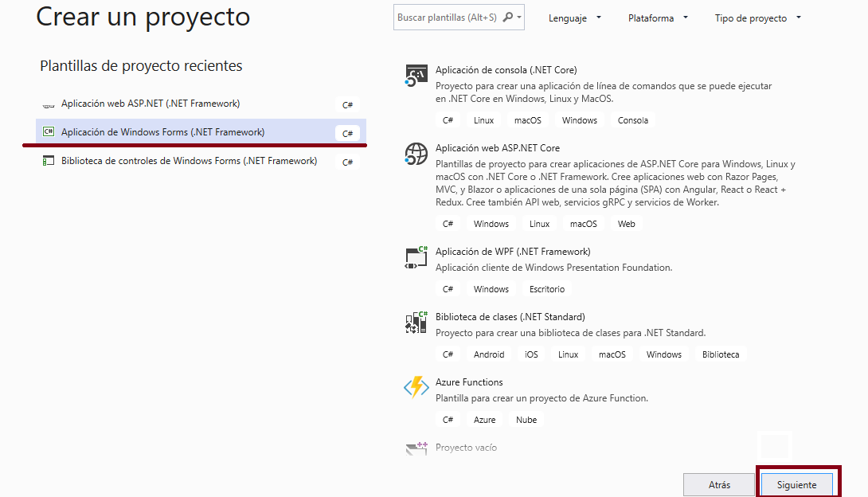The width and height of the screenshot is (868, 497).
Task: Click the Linux tag under Aplicación web ASP.NET Core
Action: point(540,224)
